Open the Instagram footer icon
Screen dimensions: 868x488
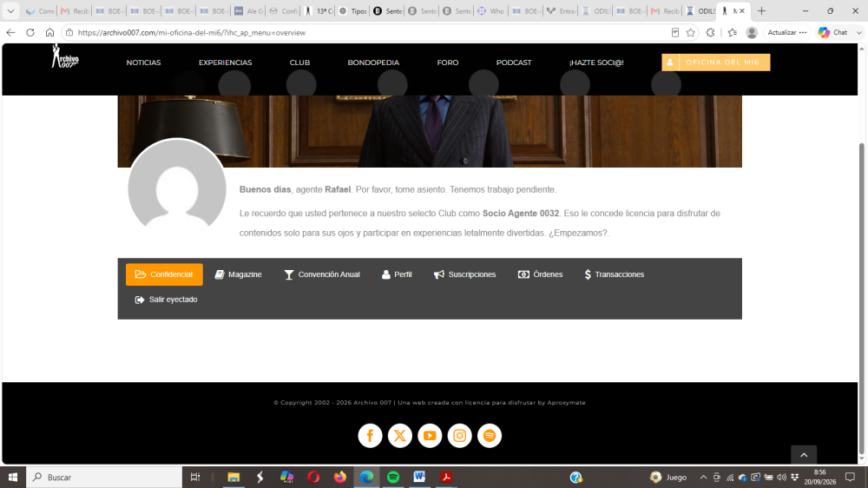pos(459,436)
